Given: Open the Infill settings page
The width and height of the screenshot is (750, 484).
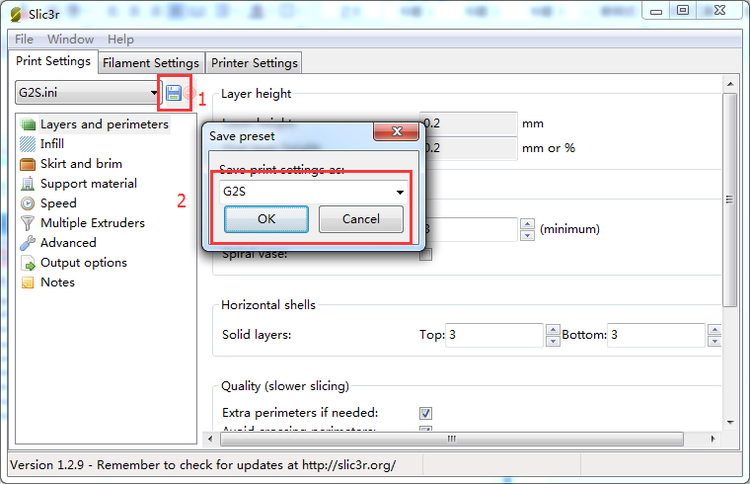Looking at the screenshot, I should [52, 144].
